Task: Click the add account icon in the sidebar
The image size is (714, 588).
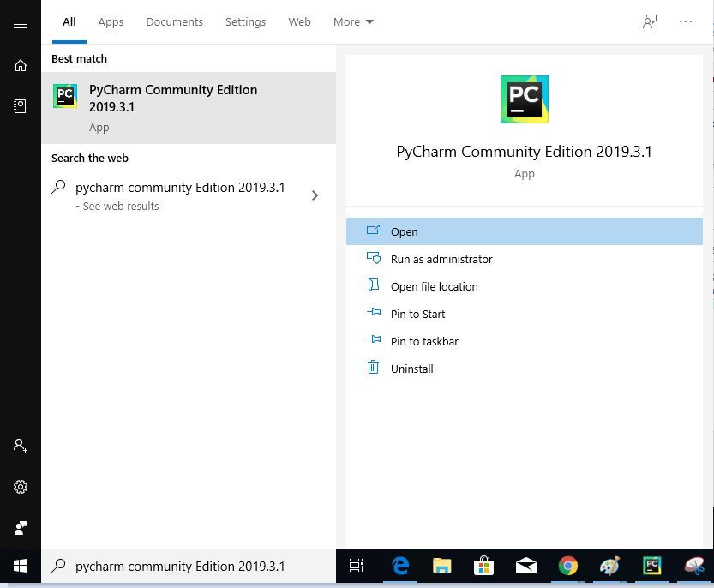Action: [x=20, y=446]
